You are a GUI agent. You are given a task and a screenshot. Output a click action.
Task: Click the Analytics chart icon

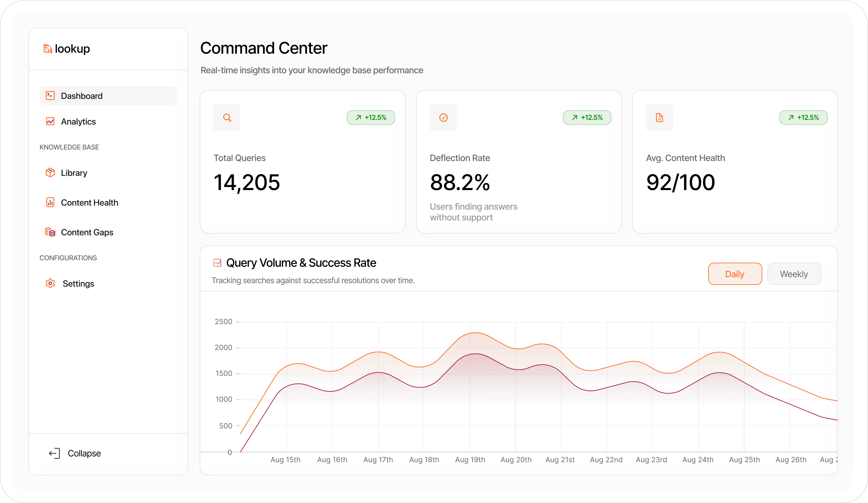[50, 121]
